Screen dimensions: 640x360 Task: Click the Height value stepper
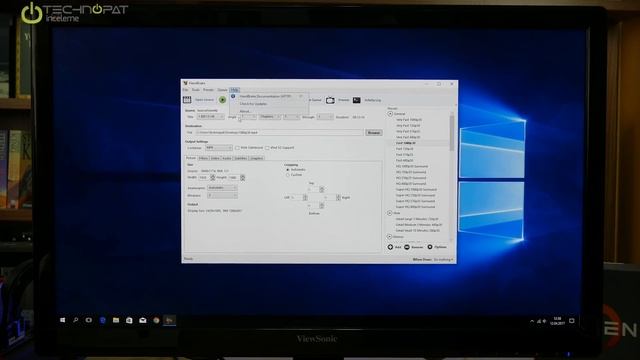(242, 178)
